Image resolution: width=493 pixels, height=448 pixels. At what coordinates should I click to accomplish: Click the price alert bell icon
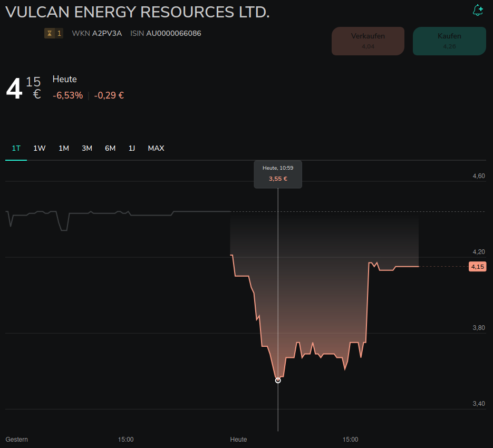478,11
